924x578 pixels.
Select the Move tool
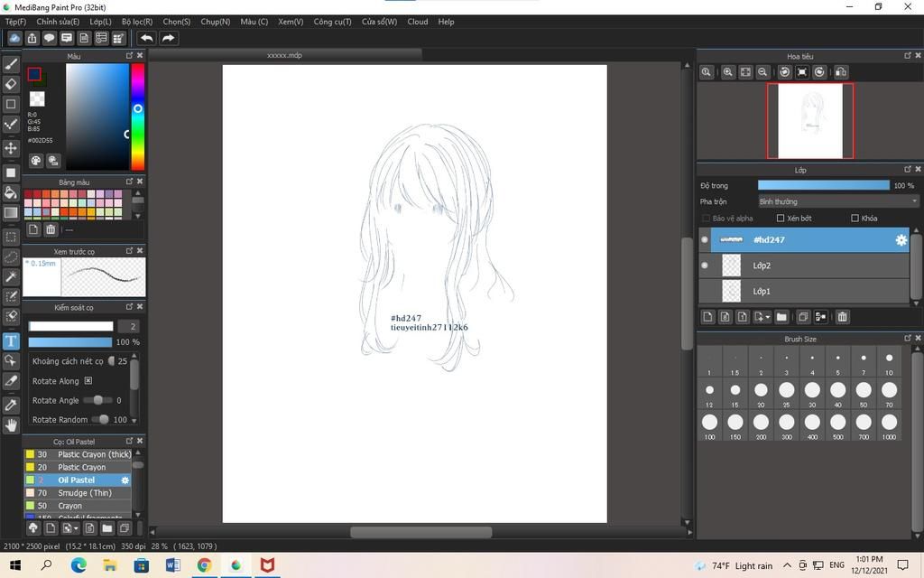tap(11, 147)
